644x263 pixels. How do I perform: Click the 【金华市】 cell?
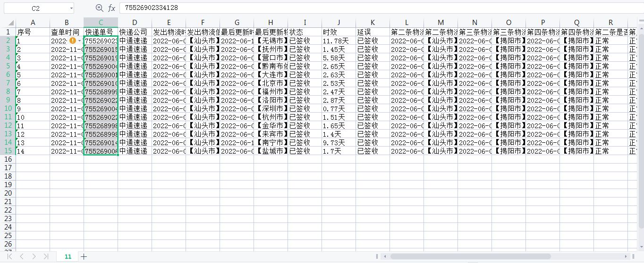(271, 125)
